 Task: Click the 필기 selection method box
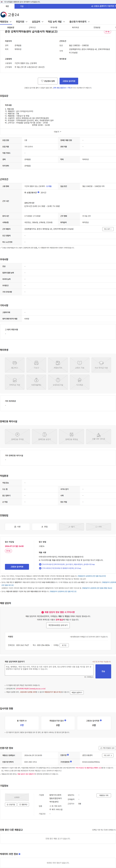(x=71, y=527)
